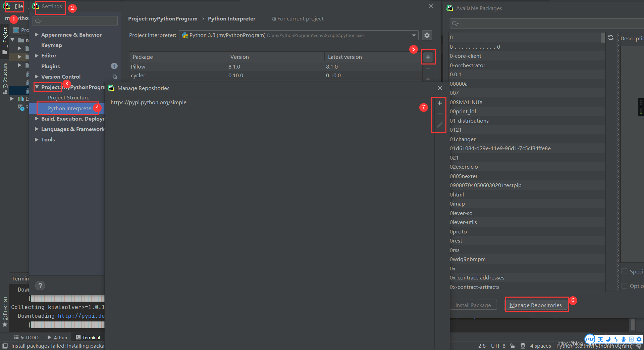Image resolution: width=644 pixels, height=350 pixels.
Task: Select 00SMALINUX in Available Packages
Action: click(x=527, y=102)
